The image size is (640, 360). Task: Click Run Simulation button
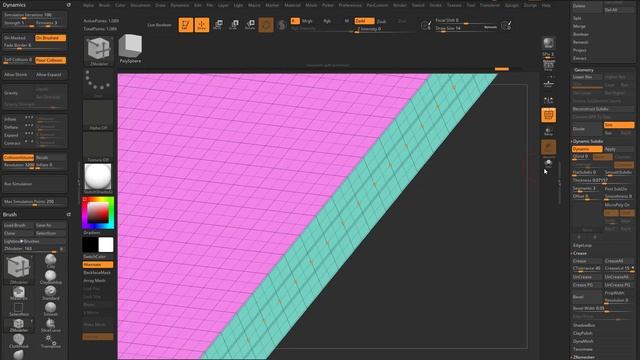coord(35,184)
